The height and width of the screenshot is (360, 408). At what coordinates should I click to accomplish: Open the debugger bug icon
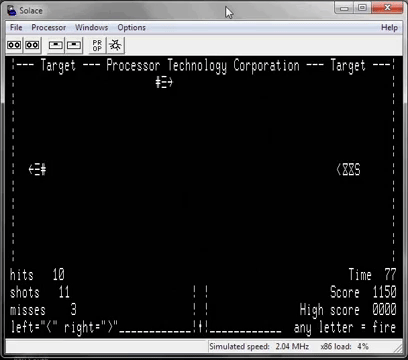(115, 45)
